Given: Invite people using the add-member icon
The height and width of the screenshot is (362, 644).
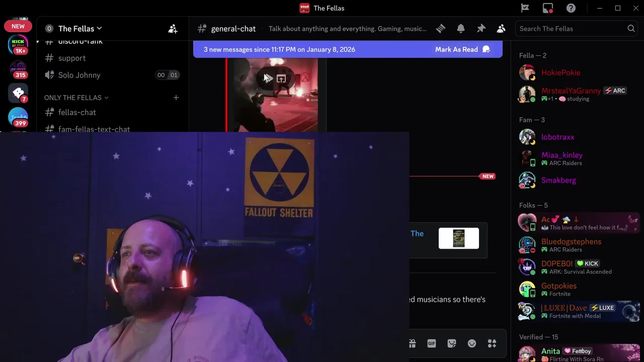Looking at the screenshot, I should [173, 29].
